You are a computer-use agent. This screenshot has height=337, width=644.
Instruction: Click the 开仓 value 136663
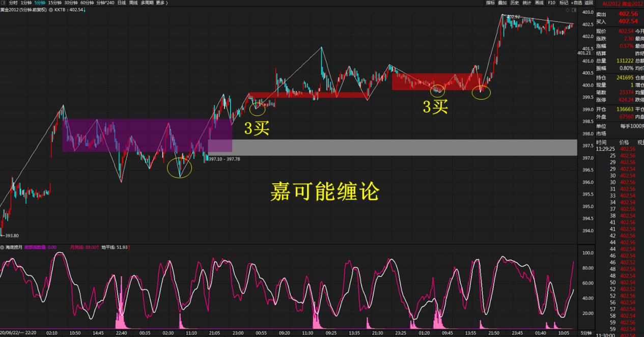pos(625,109)
